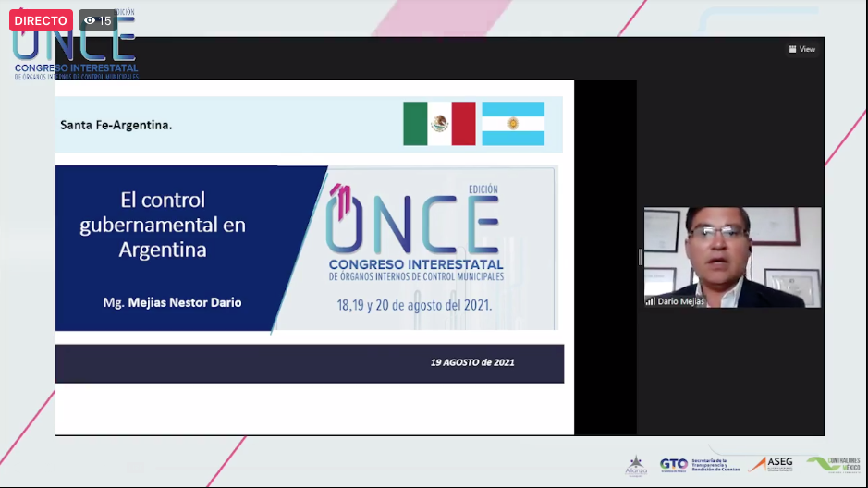The width and height of the screenshot is (868, 488).
Task: Click the eye viewer count icon
Action: 90,20
